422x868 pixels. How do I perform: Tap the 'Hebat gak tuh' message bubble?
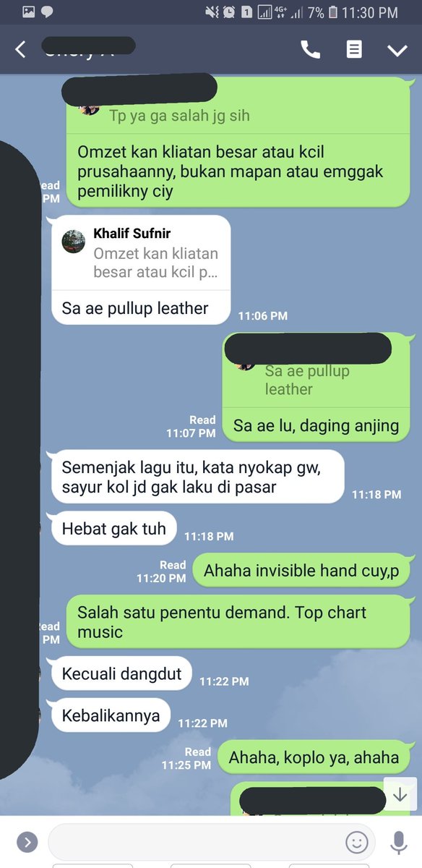pos(113,529)
